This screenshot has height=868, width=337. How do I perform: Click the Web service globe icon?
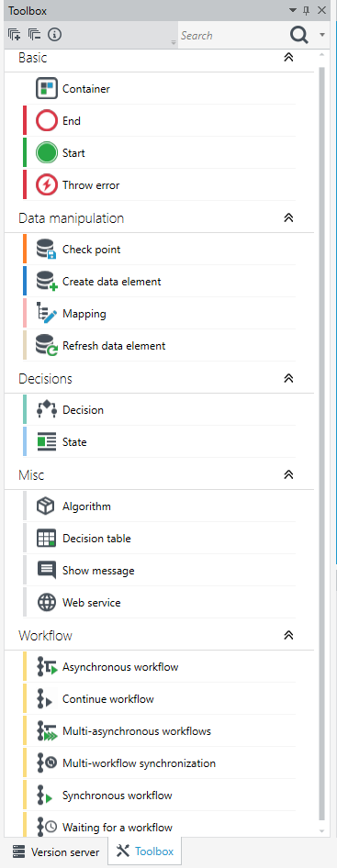[x=47, y=603]
